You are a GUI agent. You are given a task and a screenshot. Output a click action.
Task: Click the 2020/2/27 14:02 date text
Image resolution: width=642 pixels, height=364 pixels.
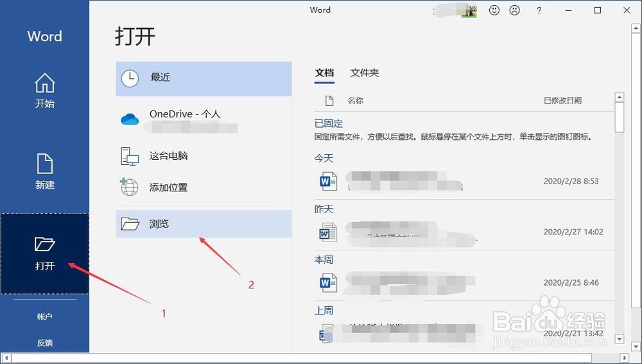[573, 232]
